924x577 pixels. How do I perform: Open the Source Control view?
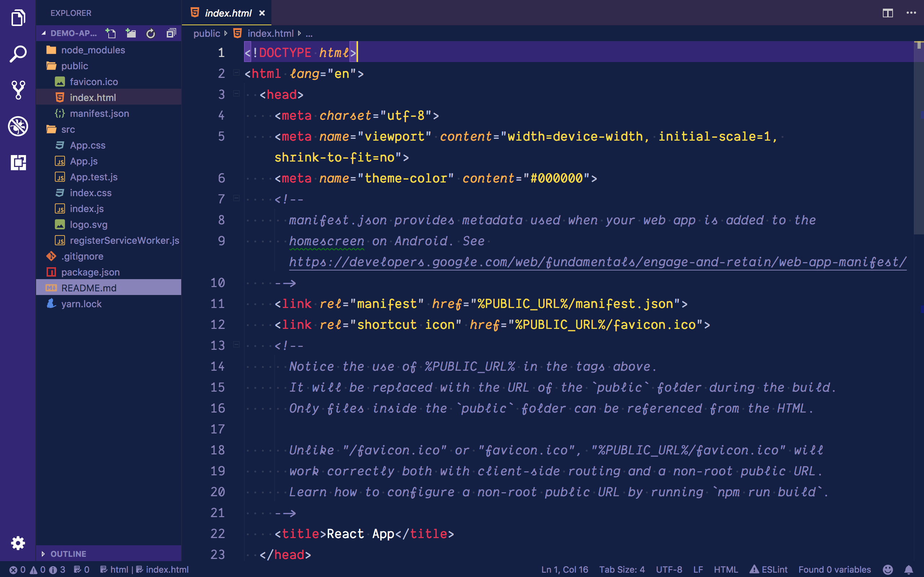[x=18, y=90]
